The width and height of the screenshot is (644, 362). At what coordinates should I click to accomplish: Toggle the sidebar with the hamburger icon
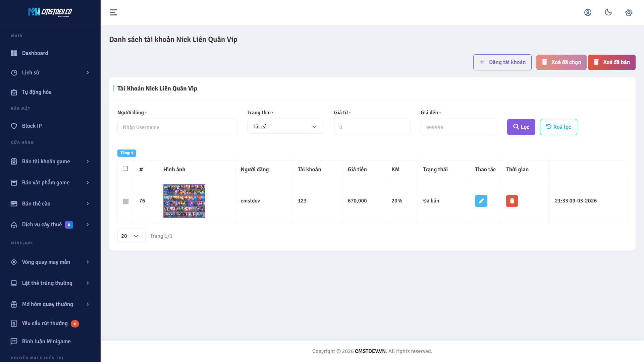(x=113, y=12)
